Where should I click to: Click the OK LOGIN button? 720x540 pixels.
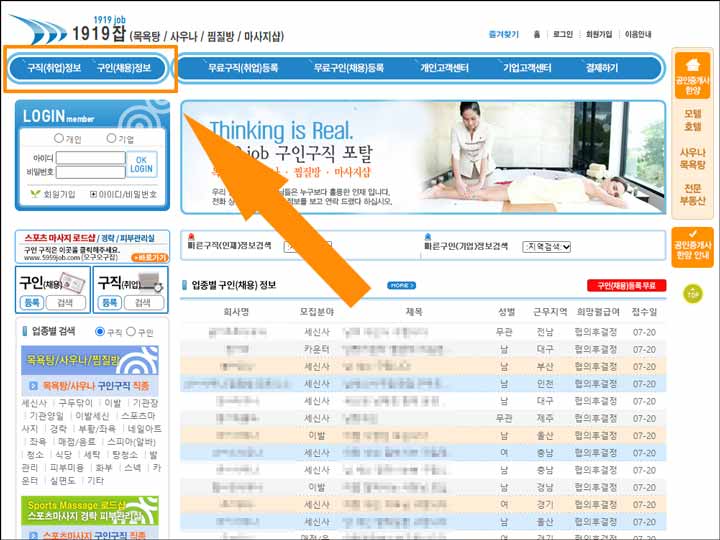coord(141,164)
